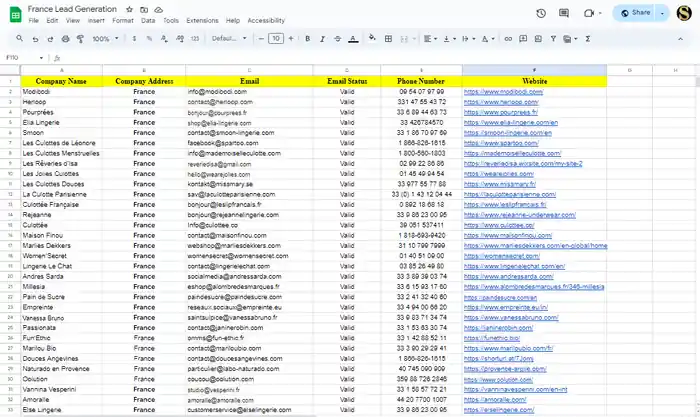Screen dimensions: 700x417
Task: Open the 123 more formats icon
Action: click(x=195, y=39)
